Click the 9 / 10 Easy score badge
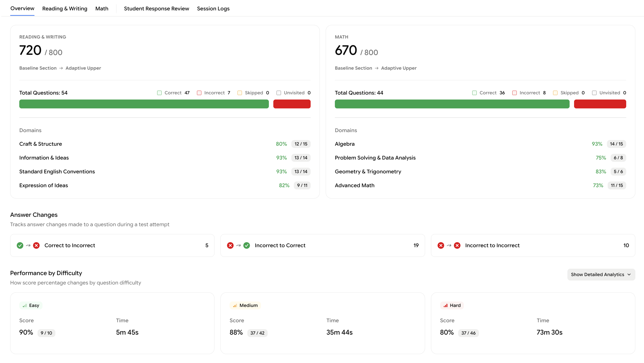This screenshot has height=363, width=644. 46,333
